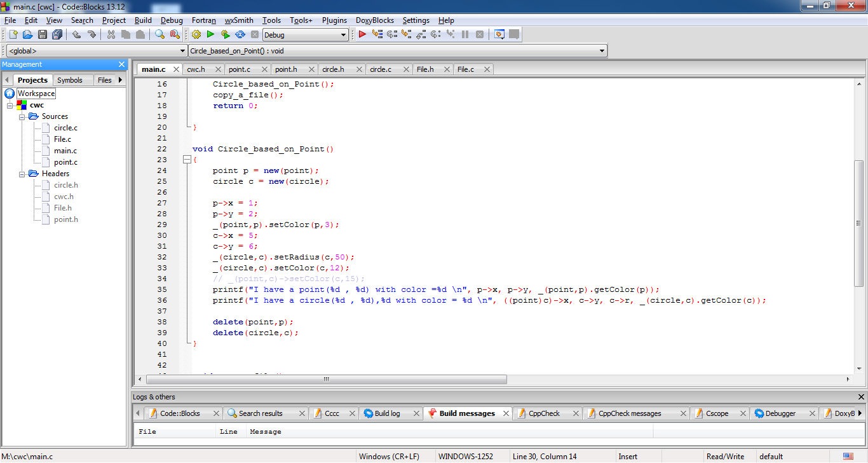868x463 pixels.
Task: Click the Build and run icon
Action: tap(225, 35)
